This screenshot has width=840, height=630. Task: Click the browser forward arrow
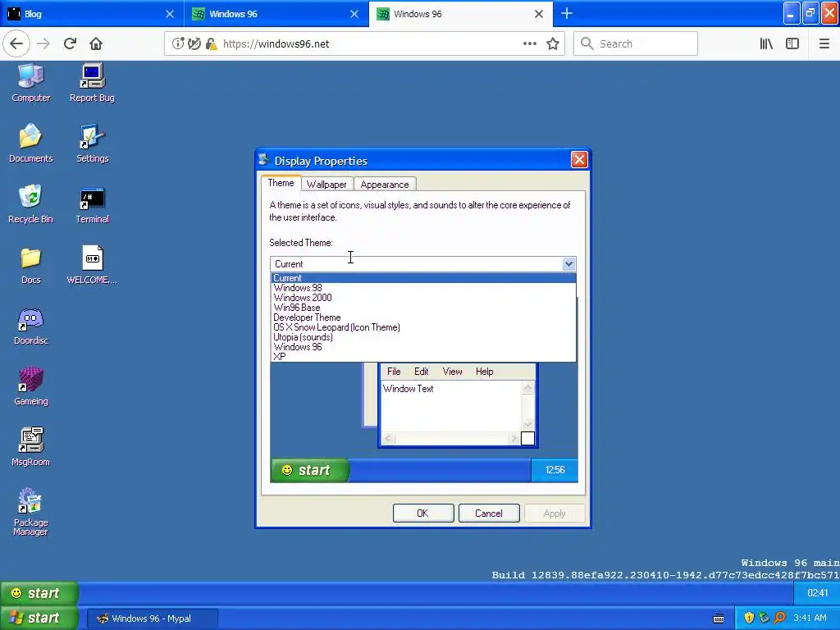tap(43, 43)
